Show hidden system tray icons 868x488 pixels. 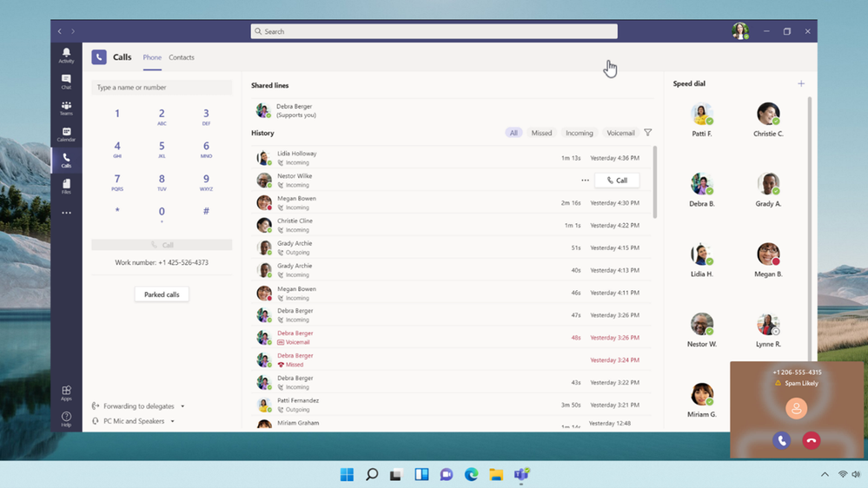tap(825, 474)
